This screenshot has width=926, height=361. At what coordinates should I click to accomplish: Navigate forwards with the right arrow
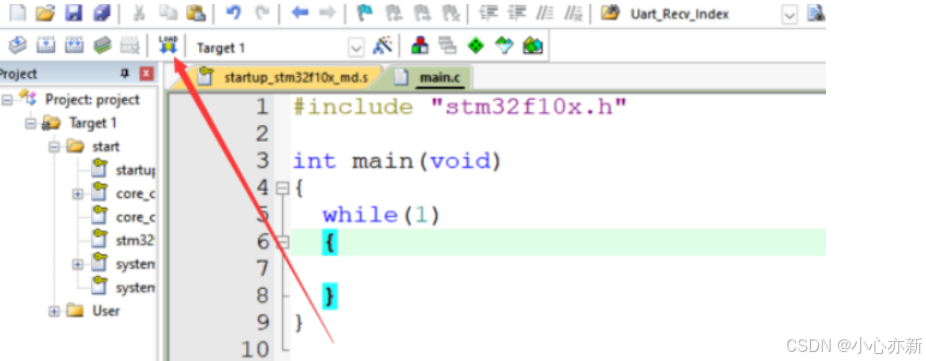(327, 13)
